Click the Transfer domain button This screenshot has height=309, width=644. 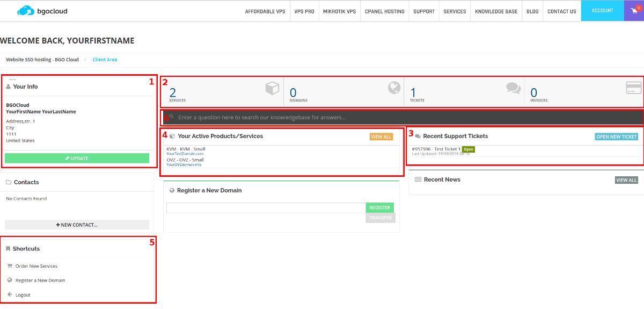click(380, 218)
